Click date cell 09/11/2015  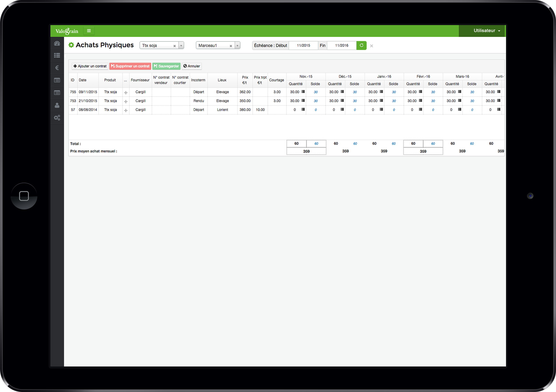88,92
